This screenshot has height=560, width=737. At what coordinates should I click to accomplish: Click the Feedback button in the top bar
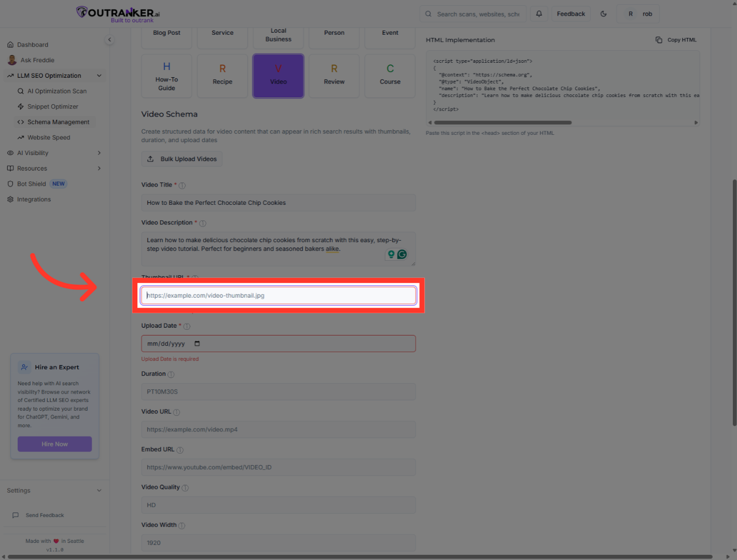pos(571,13)
